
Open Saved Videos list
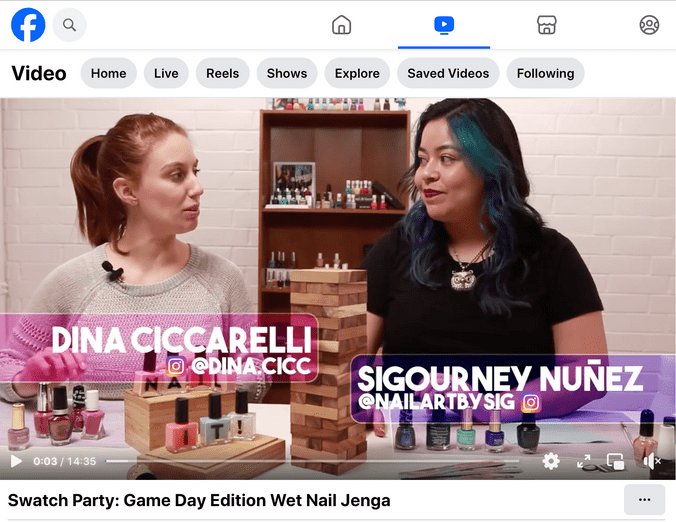click(x=448, y=73)
